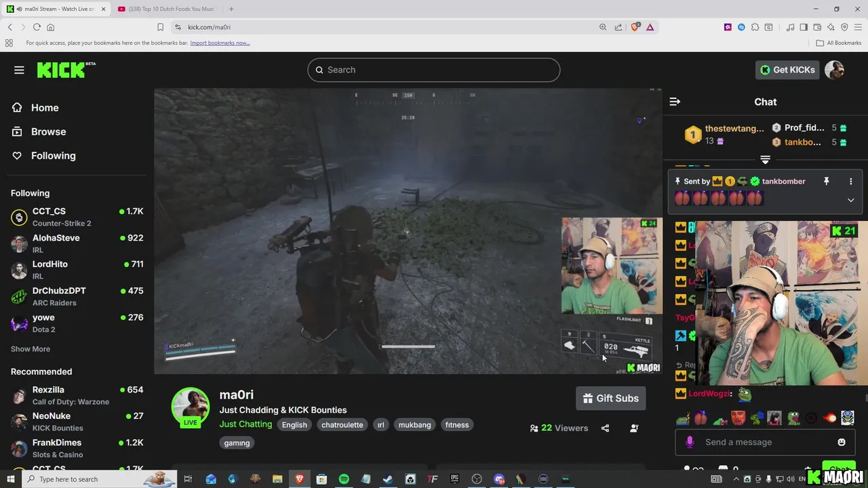Bookmark this page

[160, 27]
